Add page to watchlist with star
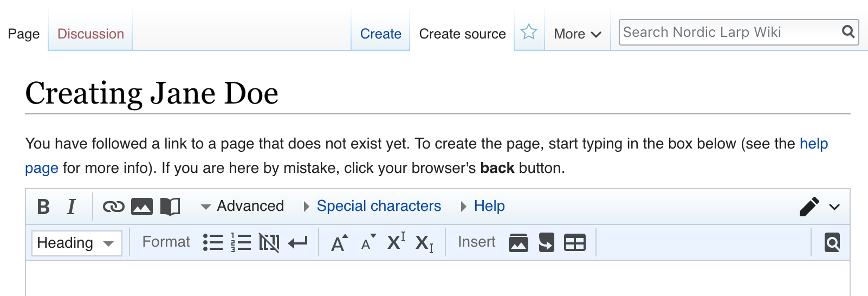 point(529,33)
